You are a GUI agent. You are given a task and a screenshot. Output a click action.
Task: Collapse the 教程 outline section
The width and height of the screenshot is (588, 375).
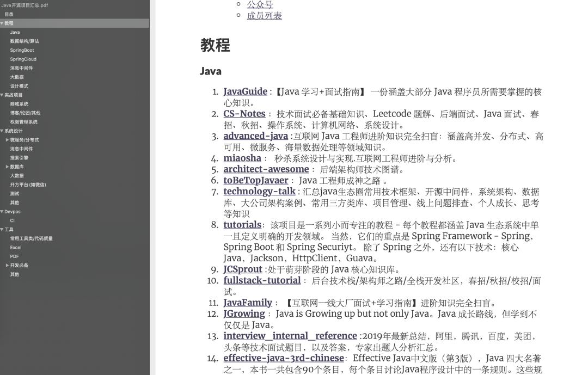coord(2,23)
